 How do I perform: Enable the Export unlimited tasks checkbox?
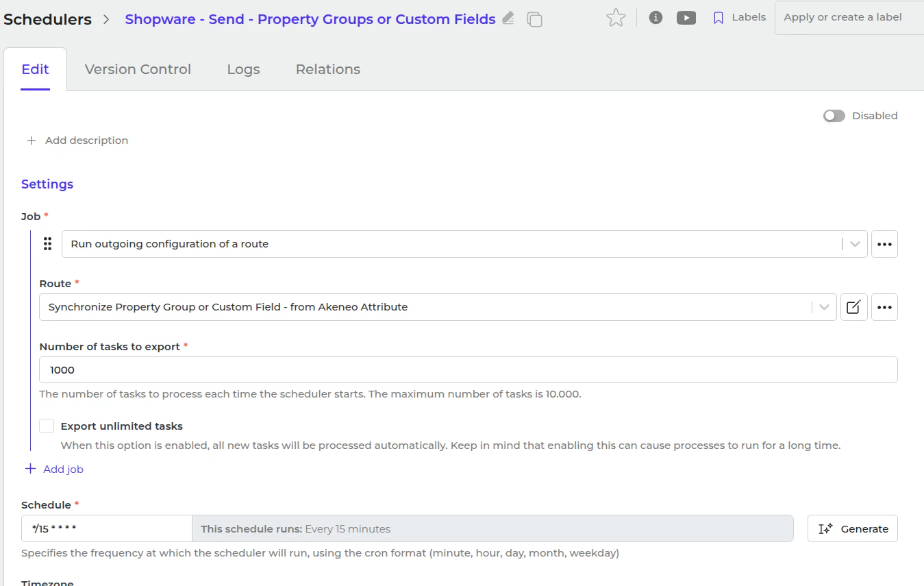47,426
